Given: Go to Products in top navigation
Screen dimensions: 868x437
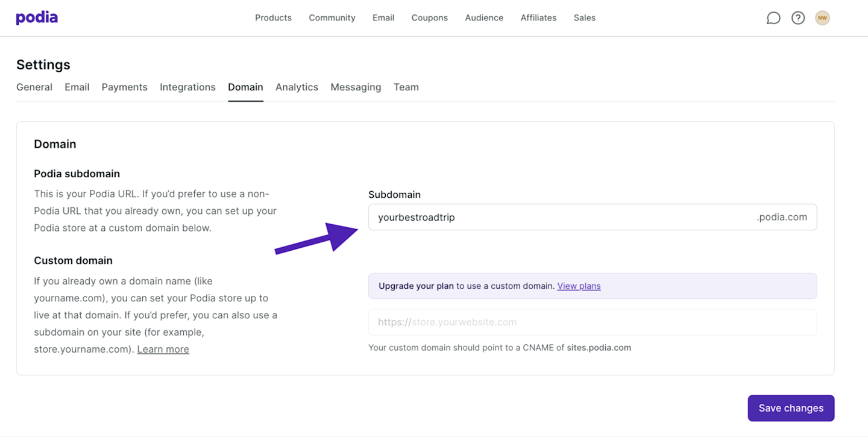Looking at the screenshot, I should point(273,18).
